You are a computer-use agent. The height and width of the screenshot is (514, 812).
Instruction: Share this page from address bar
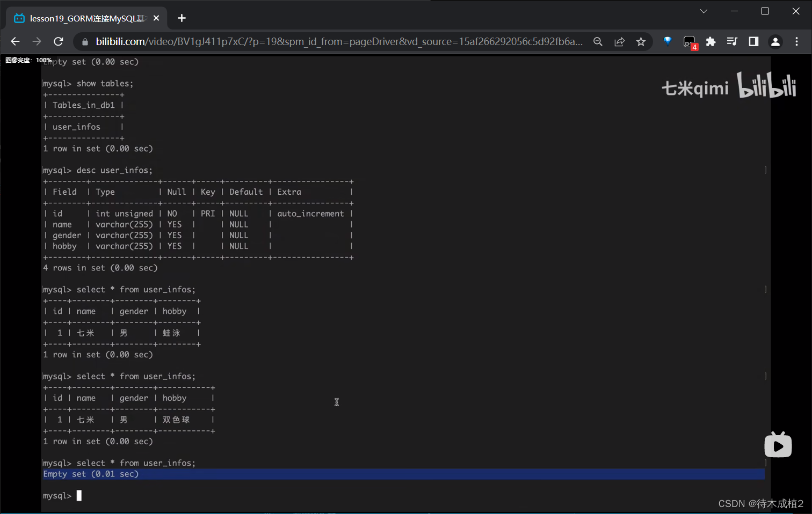(619, 41)
